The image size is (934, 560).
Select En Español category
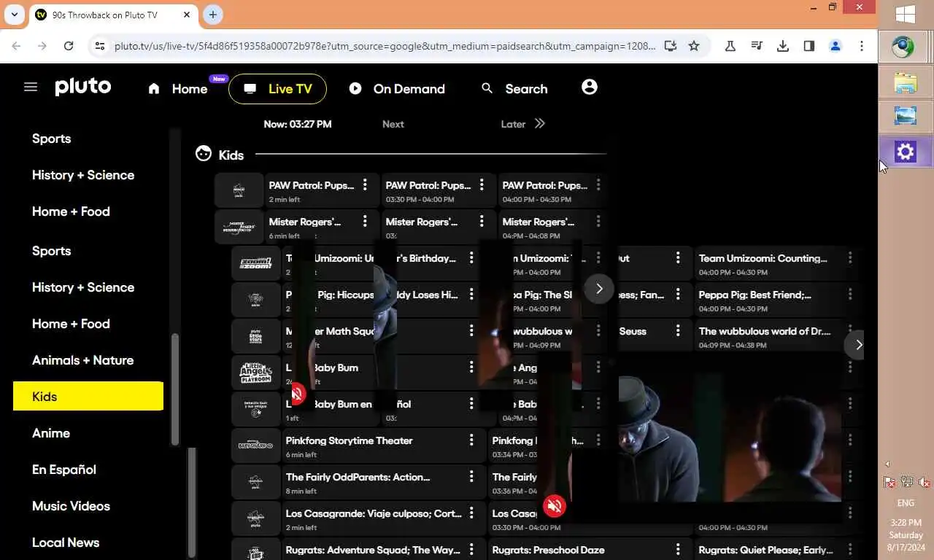[64, 470]
